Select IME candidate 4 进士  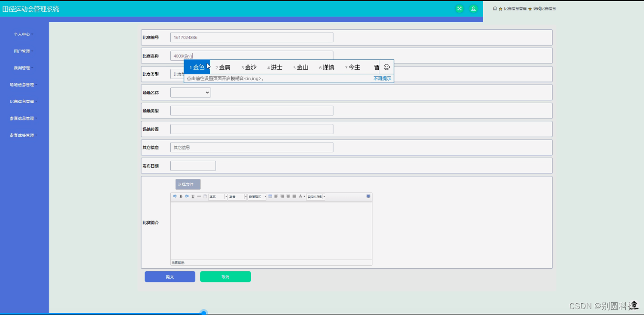click(x=275, y=67)
